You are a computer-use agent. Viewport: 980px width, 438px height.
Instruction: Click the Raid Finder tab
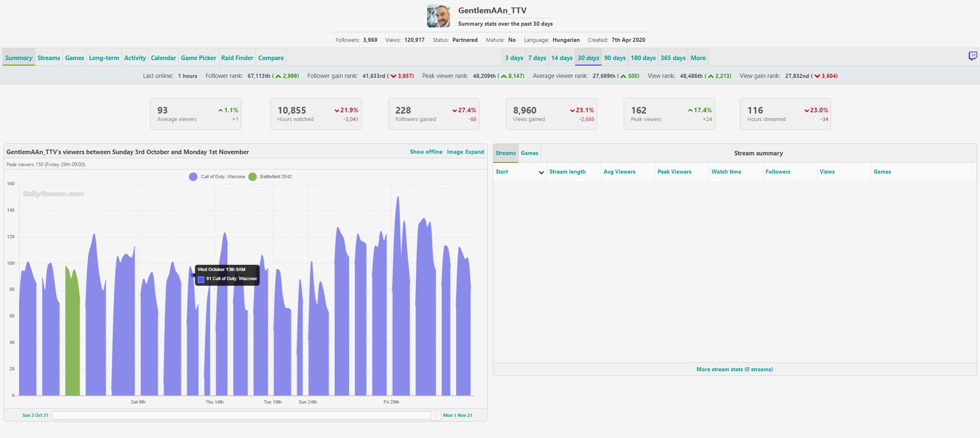[x=237, y=58]
